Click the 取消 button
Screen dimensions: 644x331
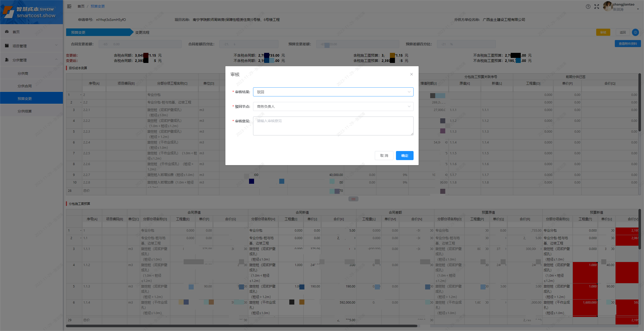point(384,156)
